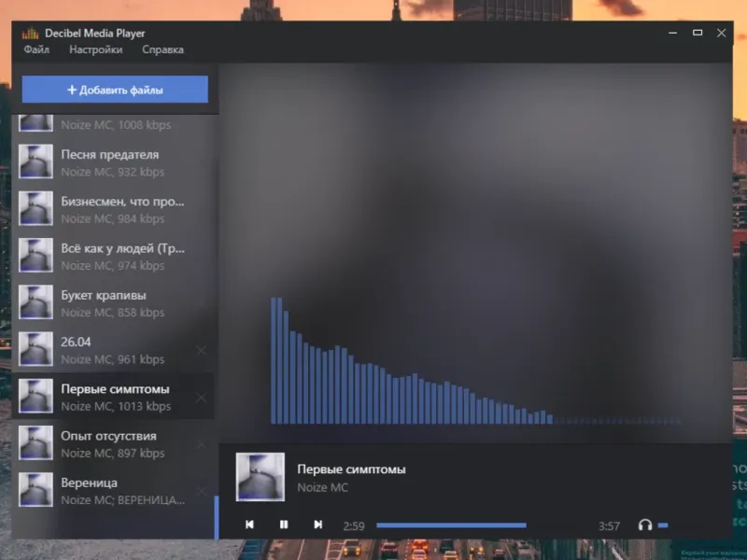The width and height of the screenshot is (747, 560).
Task: Select the track Букет крапивы
Action: pyautogui.click(x=113, y=302)
